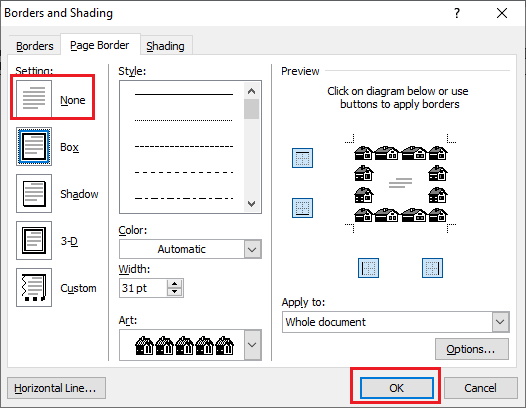Select the 3-D border setting icon
This screenshot has height=408, width=526.
pyautogui.click(x=34, y=240)
